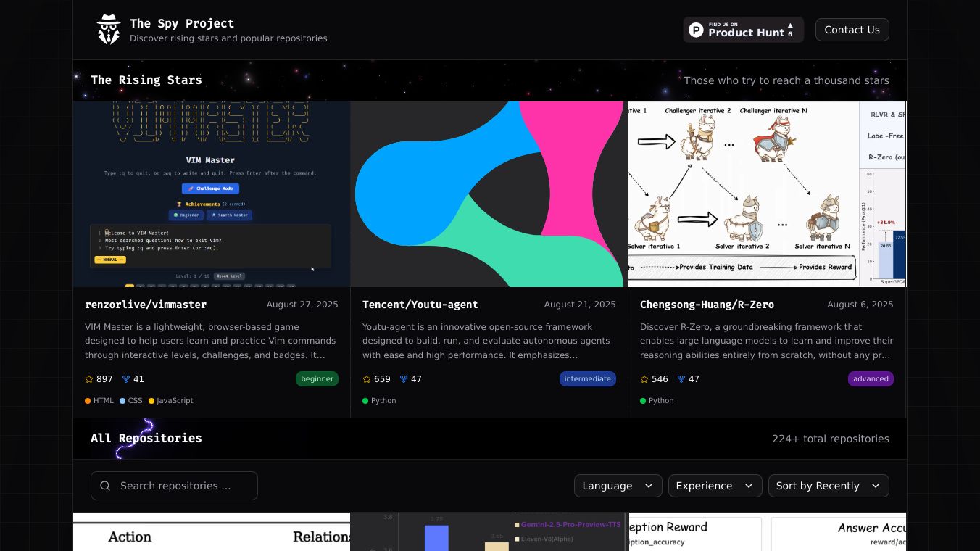
Task: Click the R-Zero date August 6, 2025
Action: (x=860, y=304)
